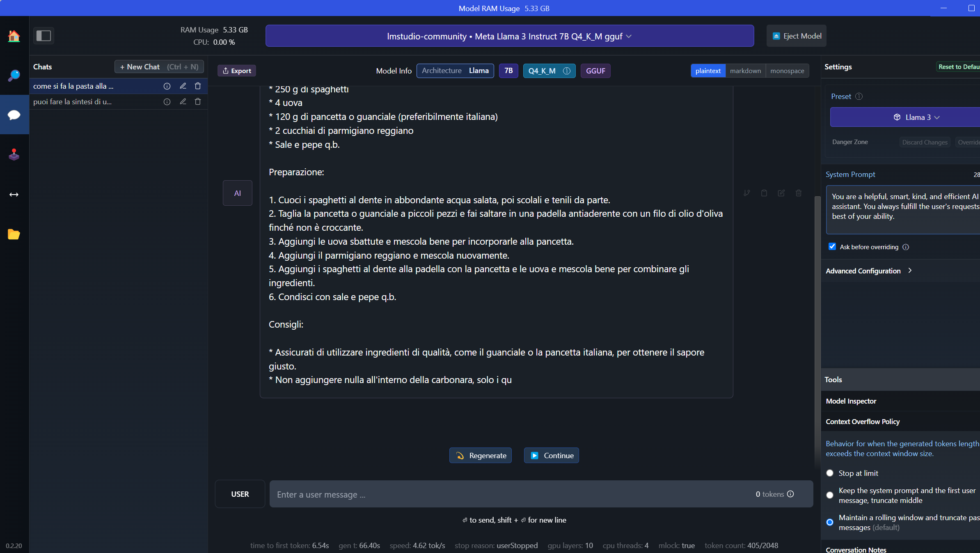
Task: Rename the 'puoi fare la sintesi' chat
Action: click(183, 101)
